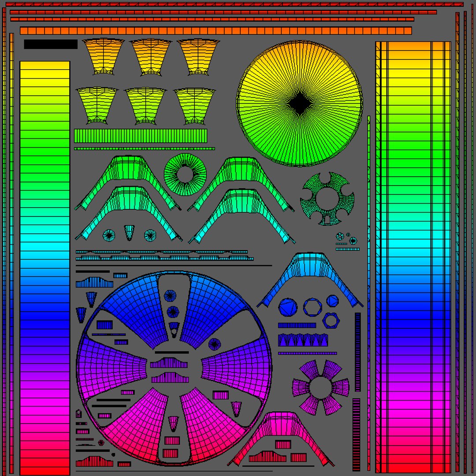Screen dimensions: 476x476
Task: Select the upper-left green arch island
Action: coord(128,183)
